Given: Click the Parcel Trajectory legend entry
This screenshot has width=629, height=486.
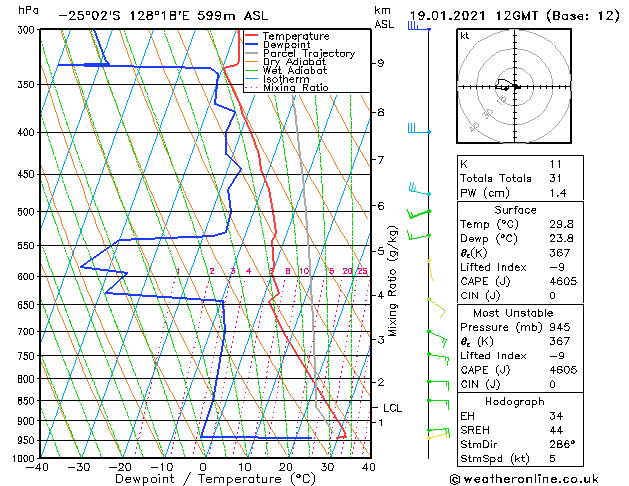Looking at the screenshot, I should (x=300, y=53).
